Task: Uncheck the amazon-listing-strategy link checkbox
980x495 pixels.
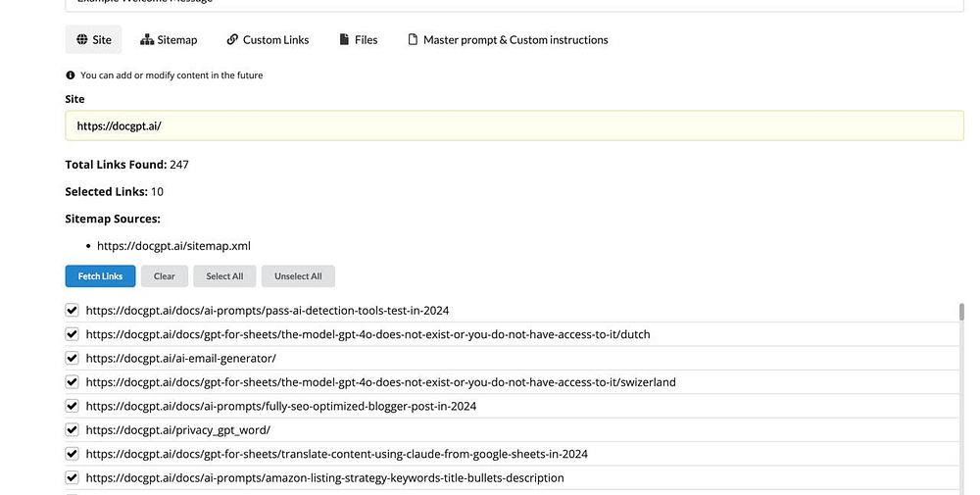Action: click(72, 477)
